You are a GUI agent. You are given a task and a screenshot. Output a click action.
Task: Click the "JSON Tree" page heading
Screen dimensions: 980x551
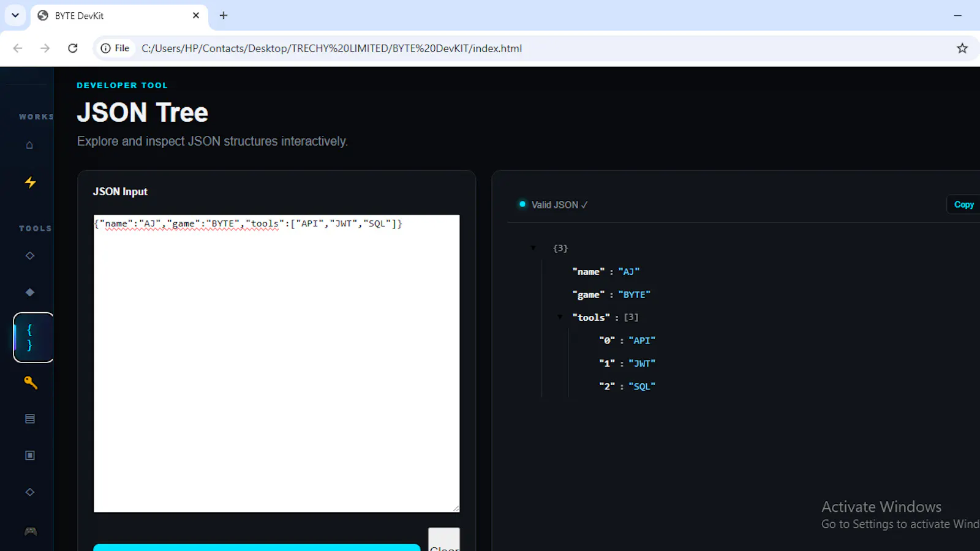point(142,113)
